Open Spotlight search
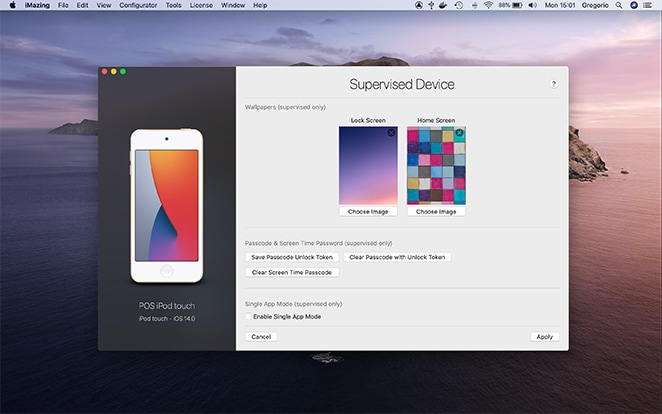Screen dimensions: 662x414 tap(619, 5)
